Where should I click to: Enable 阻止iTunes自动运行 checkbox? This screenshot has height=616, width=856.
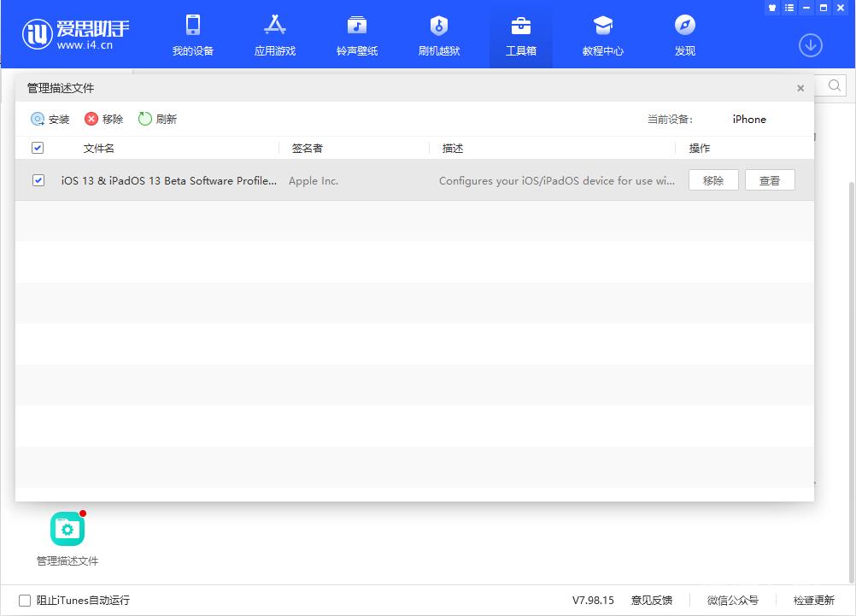tap(25, 601)
